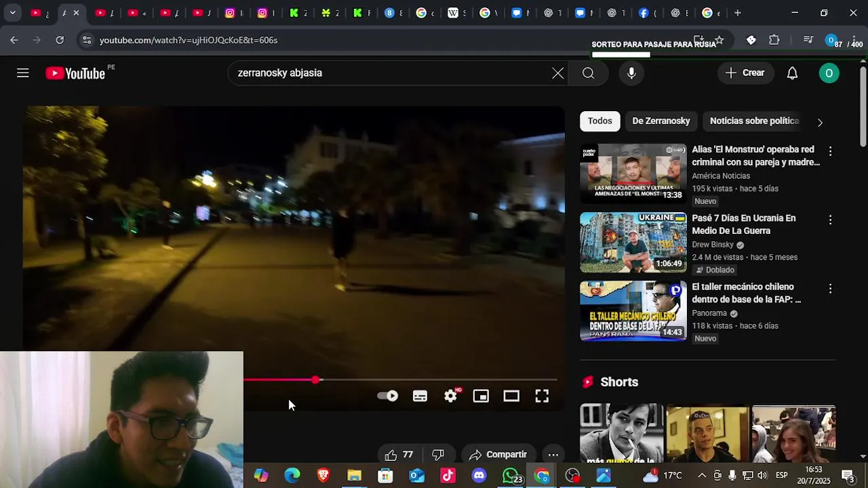Click the page vertical scrollbar
Screen dimensions: 868x488
pos(863,106)
